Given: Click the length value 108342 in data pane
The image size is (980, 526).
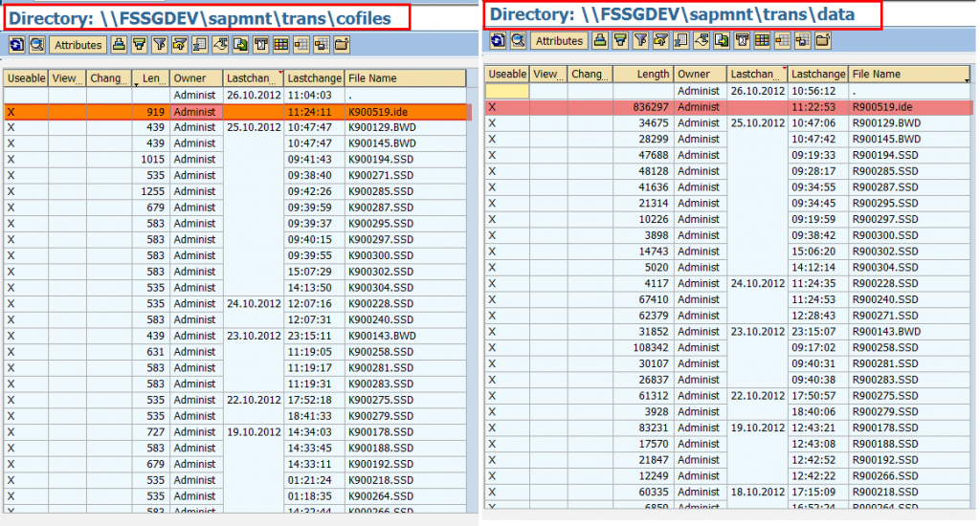Looking at the screenshot, I should coord(650,347).
